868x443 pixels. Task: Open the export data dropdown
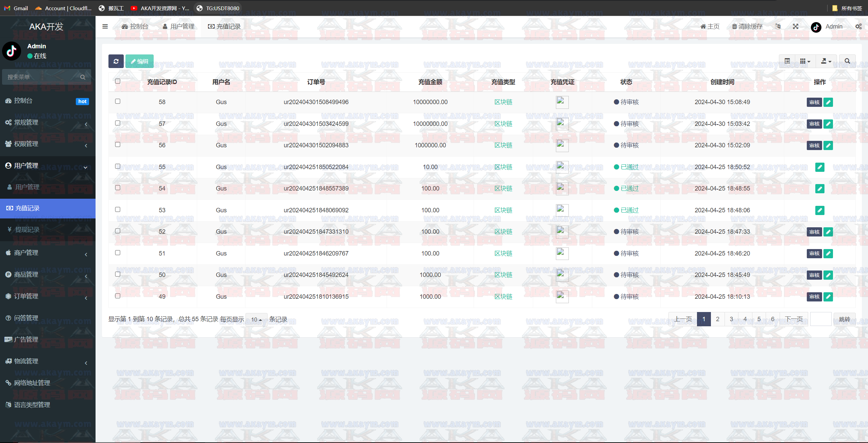click(826, 61)
